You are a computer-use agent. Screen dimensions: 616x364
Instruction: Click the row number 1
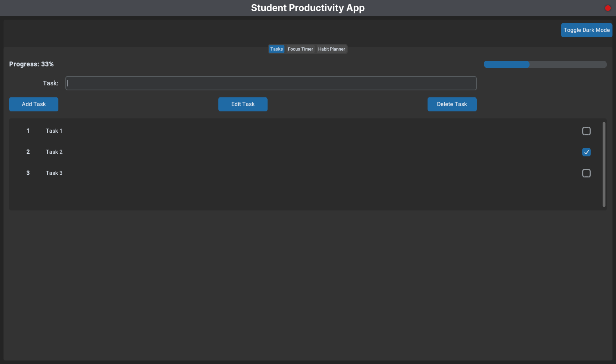coord(28,131)
